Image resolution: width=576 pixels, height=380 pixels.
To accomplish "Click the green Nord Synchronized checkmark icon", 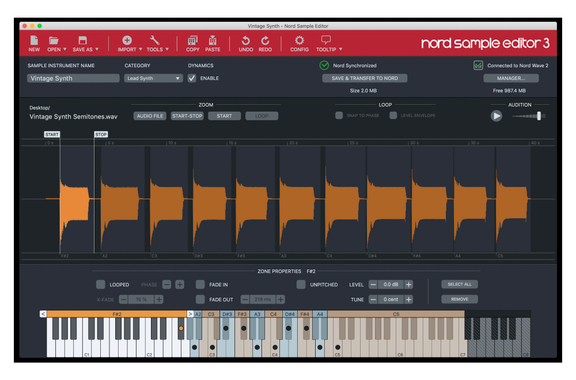I will click(x=324, y=65).
